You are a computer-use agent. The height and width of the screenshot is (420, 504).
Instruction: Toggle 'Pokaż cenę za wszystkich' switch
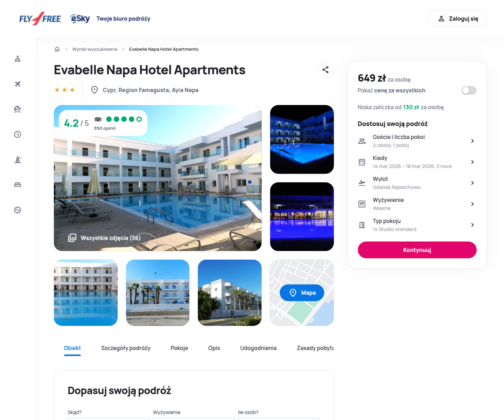pos(469,90)
